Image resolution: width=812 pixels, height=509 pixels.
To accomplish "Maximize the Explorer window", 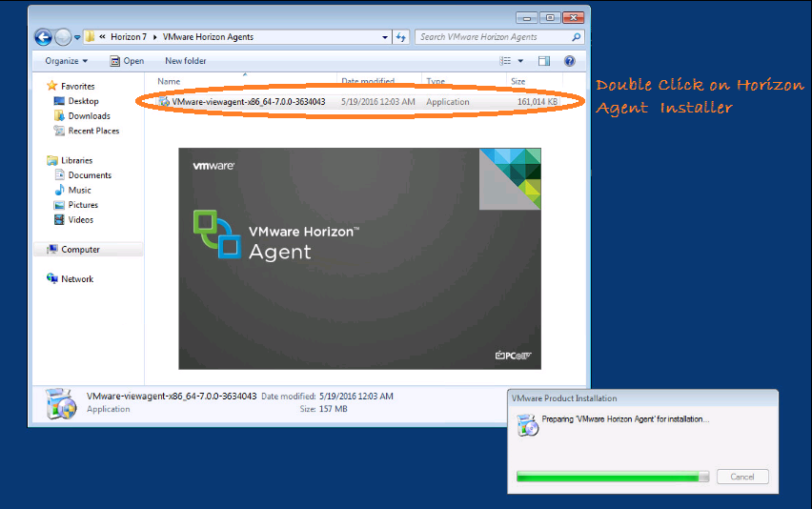I will 550,18.
